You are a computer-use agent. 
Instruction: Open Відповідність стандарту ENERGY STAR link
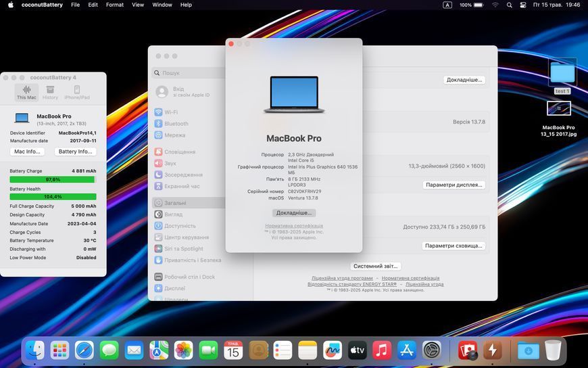click(352, 284)
